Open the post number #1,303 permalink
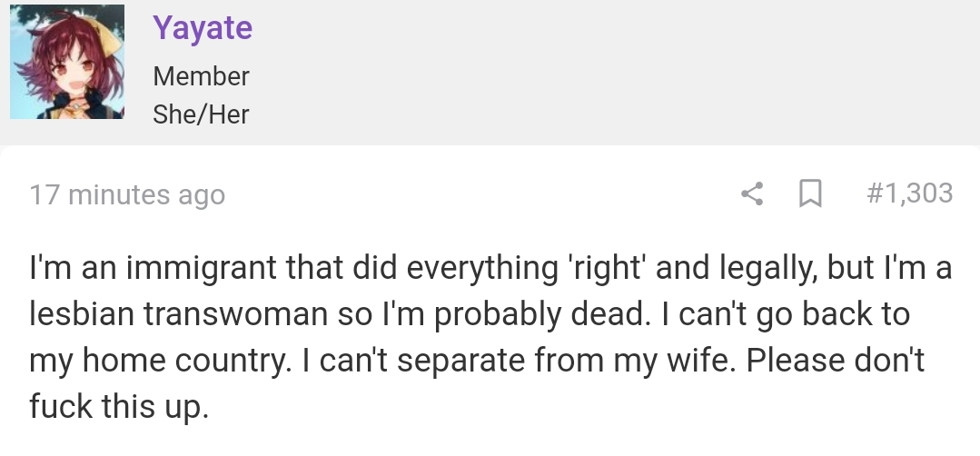 (909, 193)
